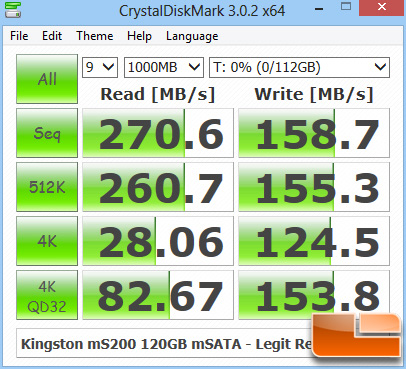Image resolution: width=406 pixels, height=369 pixels.
Task: Start the Seq sequential benchmark
Action: [x=47, y=133]
